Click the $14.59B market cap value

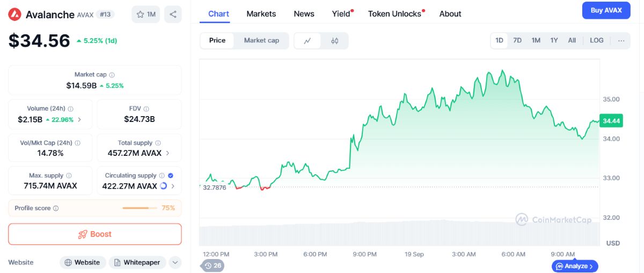click(82, 85)
